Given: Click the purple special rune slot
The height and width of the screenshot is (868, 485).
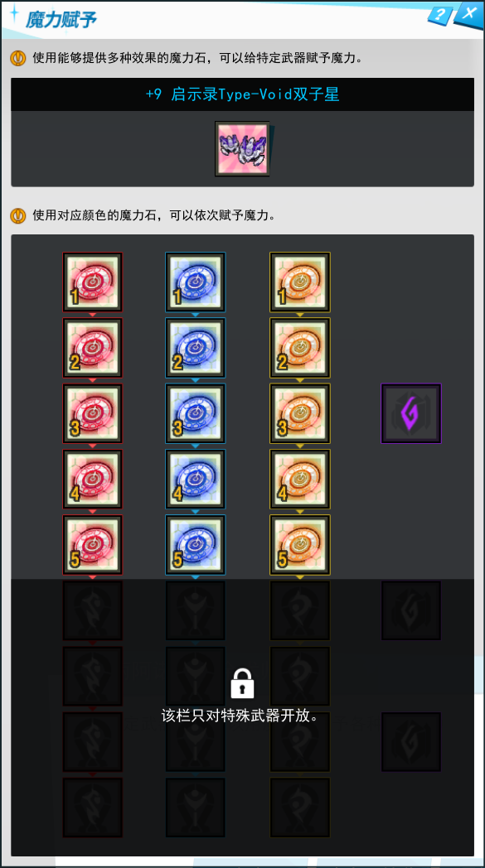Looking at the screenshot, I should click(411, 413).
